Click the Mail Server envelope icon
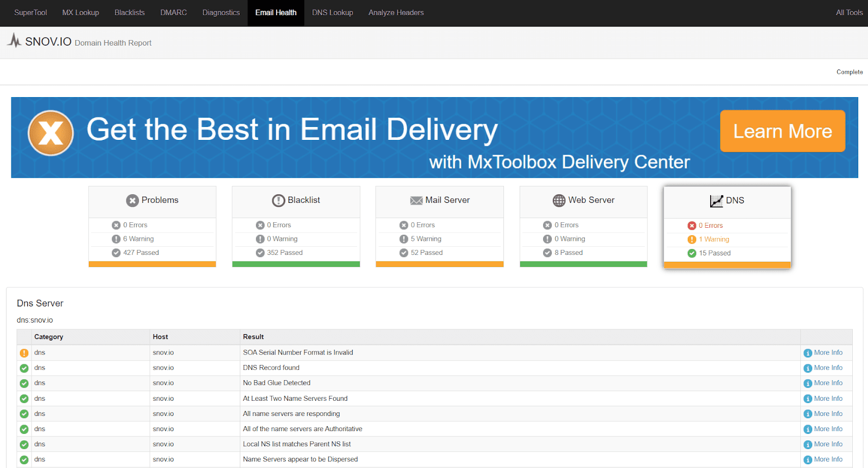Screen dimensions: 868x468 [x=416, y=201]
